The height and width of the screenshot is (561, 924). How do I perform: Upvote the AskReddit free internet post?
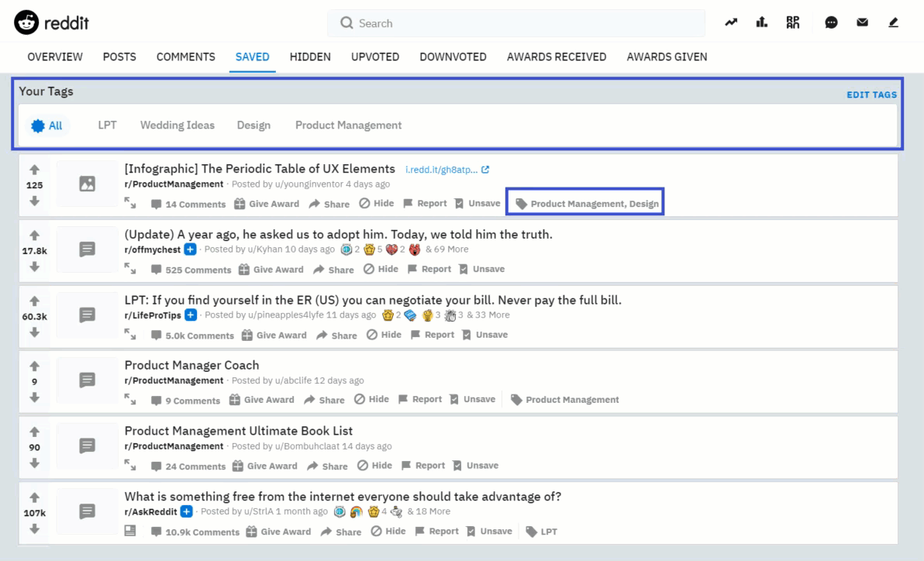tap(35, 497)
